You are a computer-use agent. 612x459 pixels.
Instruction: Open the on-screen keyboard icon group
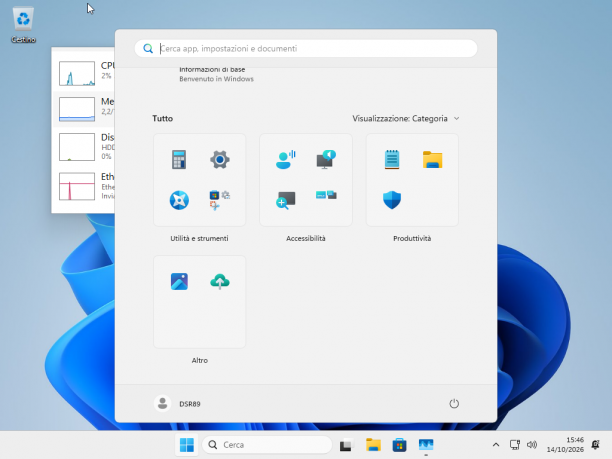coord(326,195)
